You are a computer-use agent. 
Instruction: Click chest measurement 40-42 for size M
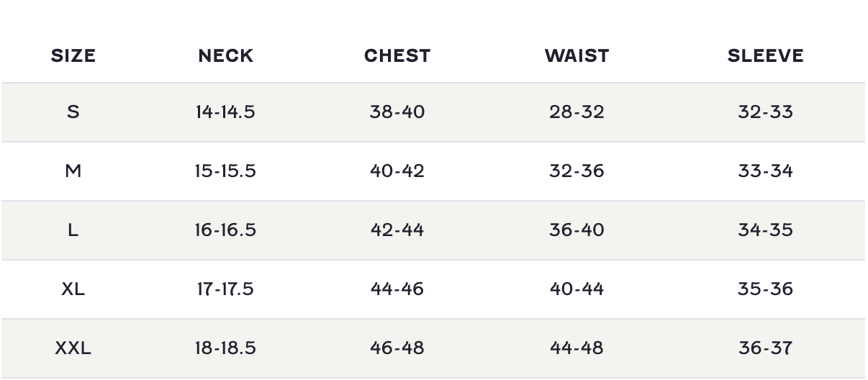click(x=397, y=171)
